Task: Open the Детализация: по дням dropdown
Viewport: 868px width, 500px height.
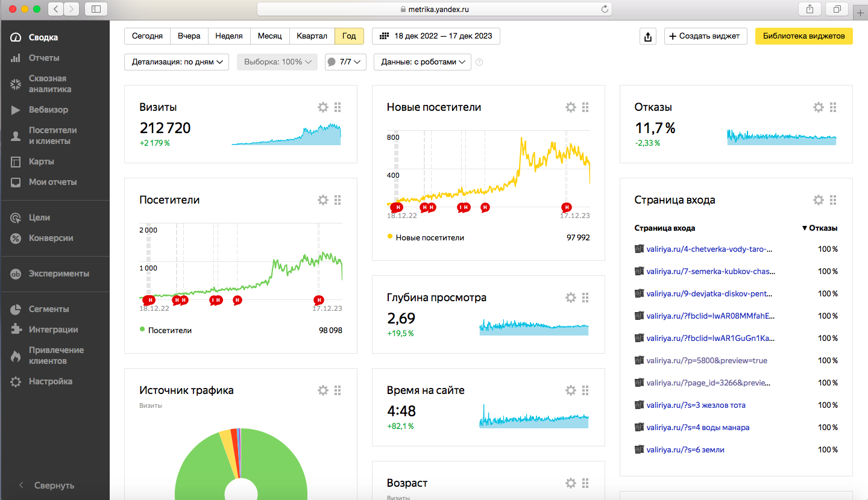Action: click(177, 62)
